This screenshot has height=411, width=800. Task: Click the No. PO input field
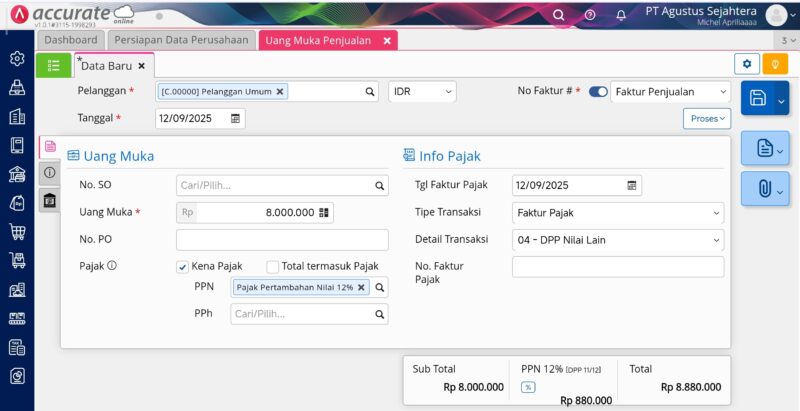click(x=282, y=240)
